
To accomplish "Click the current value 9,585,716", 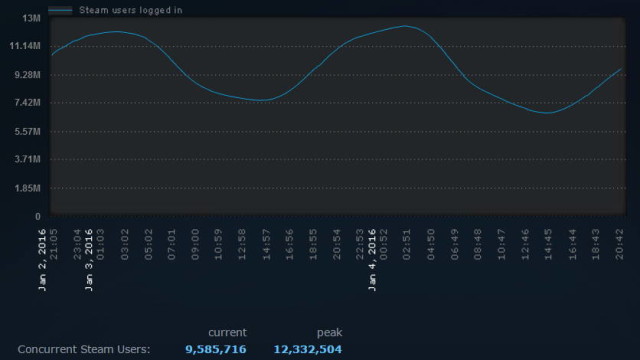I will coord(216,349).
